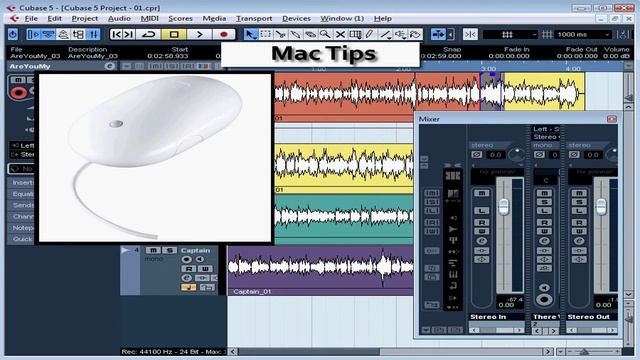This screenshot has height=360, width=640.
Task: Toggle the Autoscroll button
Action: tap(438, 34)
